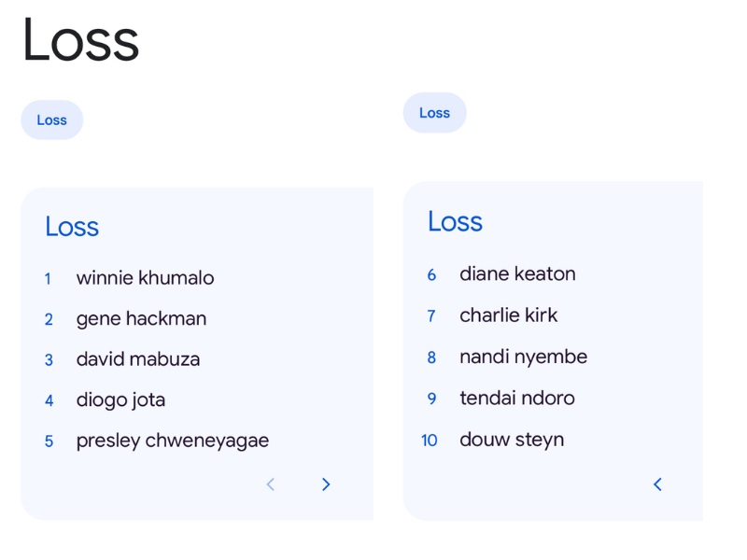
Task: Click nandi nyembe in the list
Action: 523,357
